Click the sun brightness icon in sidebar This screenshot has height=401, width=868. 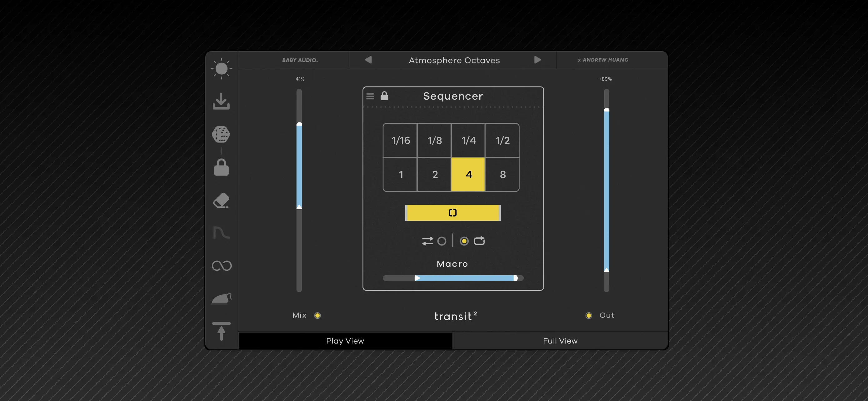pos(222,69)
